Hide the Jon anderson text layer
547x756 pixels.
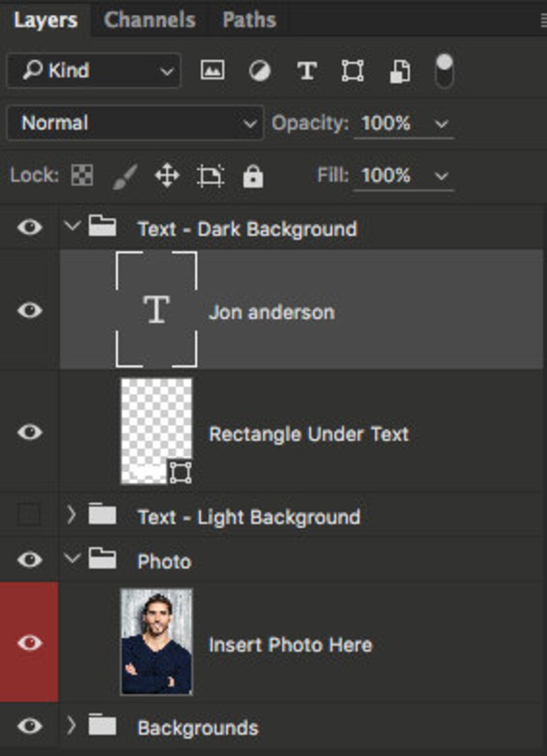click(x=30, y=310)
